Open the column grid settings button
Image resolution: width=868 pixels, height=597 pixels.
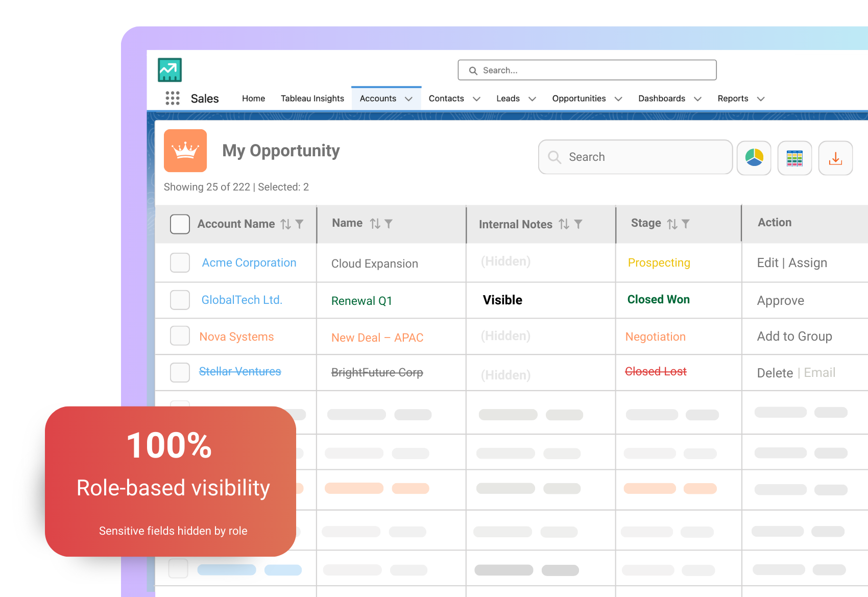794,158
